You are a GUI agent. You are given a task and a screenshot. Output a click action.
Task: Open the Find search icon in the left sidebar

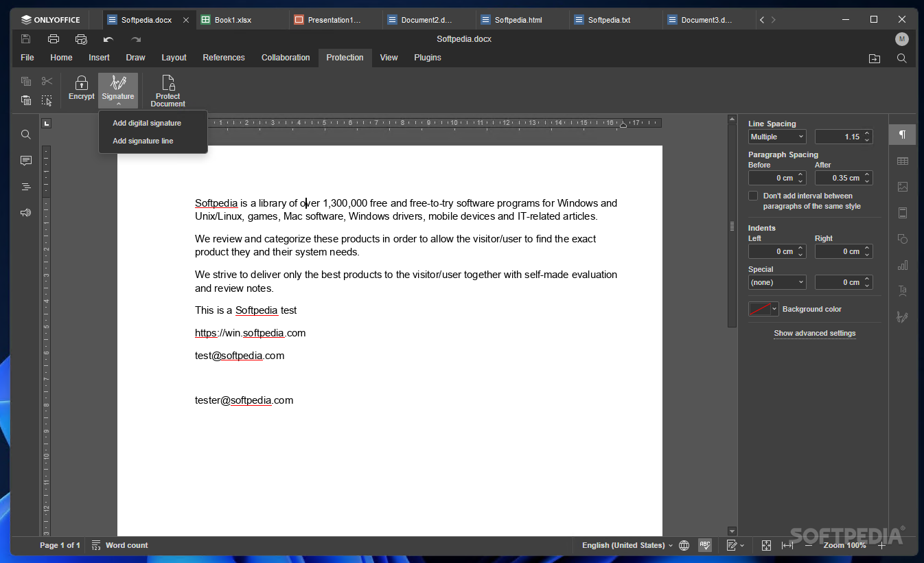pyautogui.click(x=26, y=135)
